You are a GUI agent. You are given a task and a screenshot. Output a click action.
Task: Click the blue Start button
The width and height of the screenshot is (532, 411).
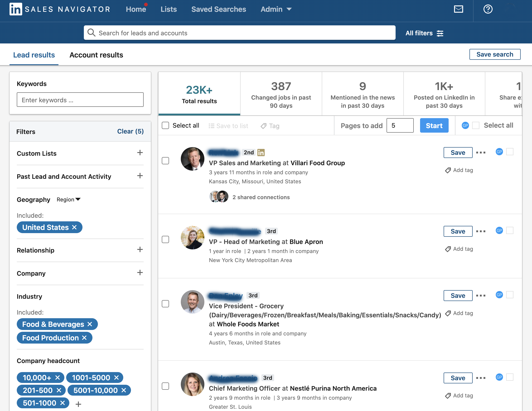434,126
